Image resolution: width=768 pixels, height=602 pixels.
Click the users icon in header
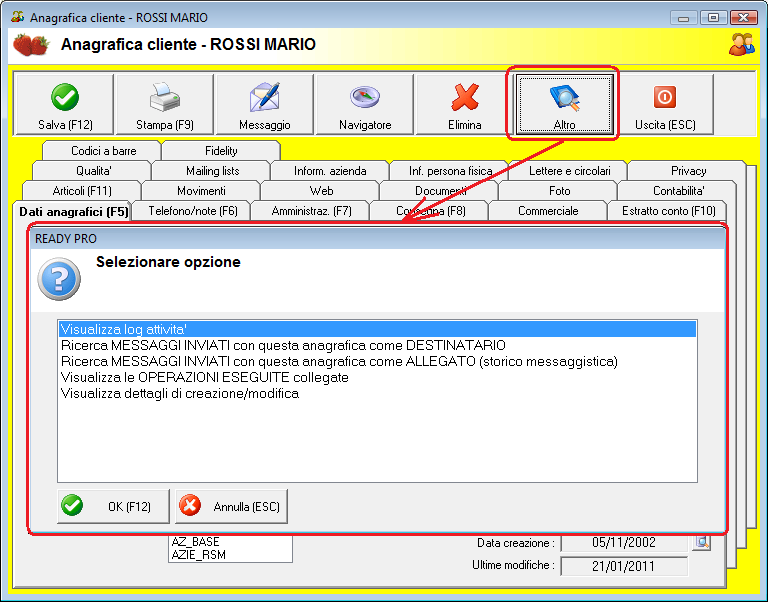741,44
